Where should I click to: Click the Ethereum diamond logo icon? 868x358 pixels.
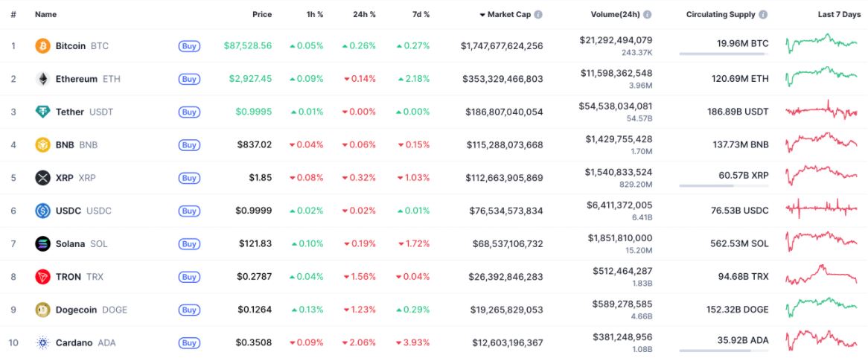tap(43, 79)
